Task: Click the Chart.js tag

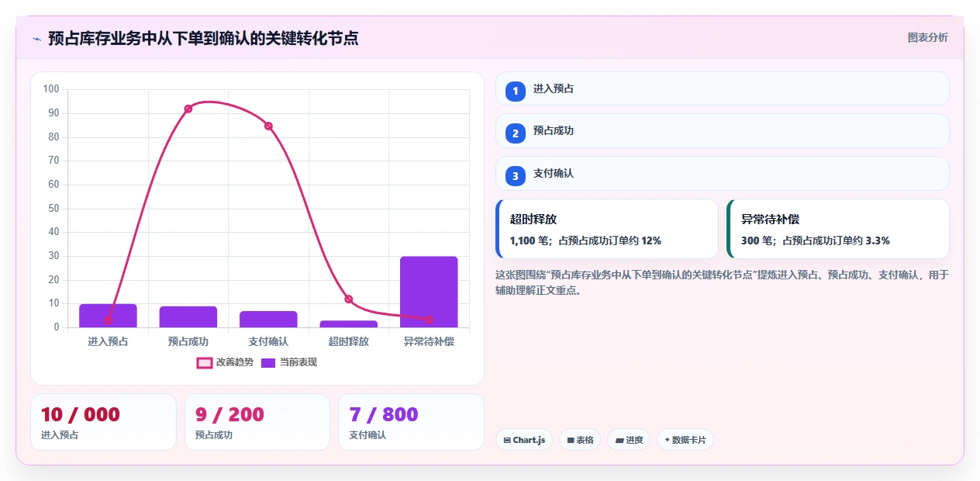Action: (524, 440)
